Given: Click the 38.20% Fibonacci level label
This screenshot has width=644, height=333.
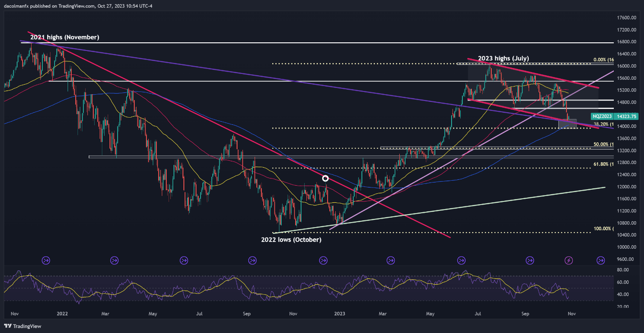Looking at the screenshot, I should pos(603,123).
